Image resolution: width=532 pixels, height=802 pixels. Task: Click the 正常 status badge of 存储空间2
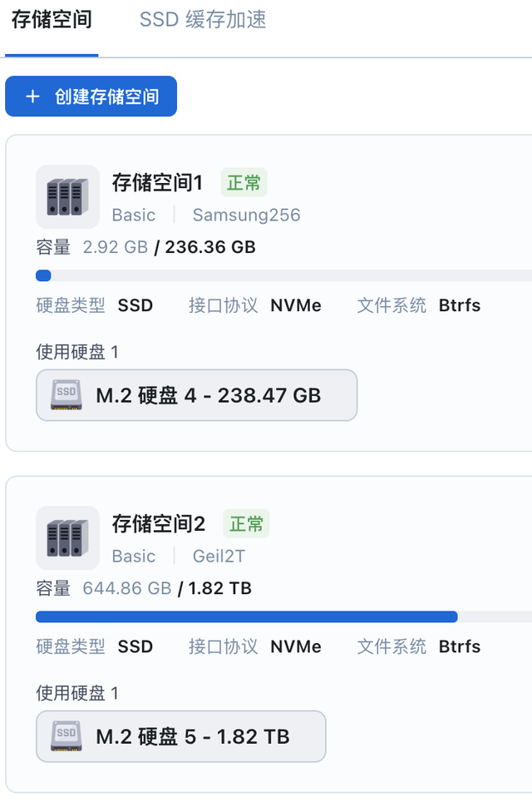pyautogui.click(x=246, y=523)
